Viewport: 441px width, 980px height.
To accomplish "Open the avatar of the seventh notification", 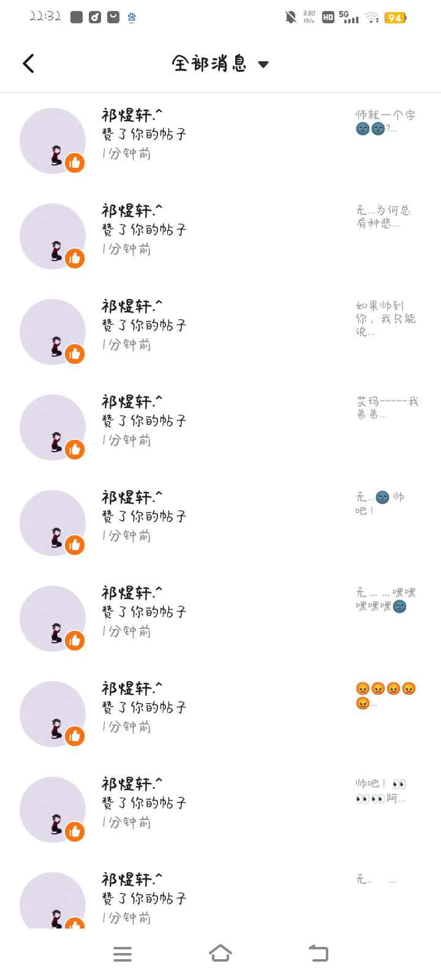I will point(53,714).
